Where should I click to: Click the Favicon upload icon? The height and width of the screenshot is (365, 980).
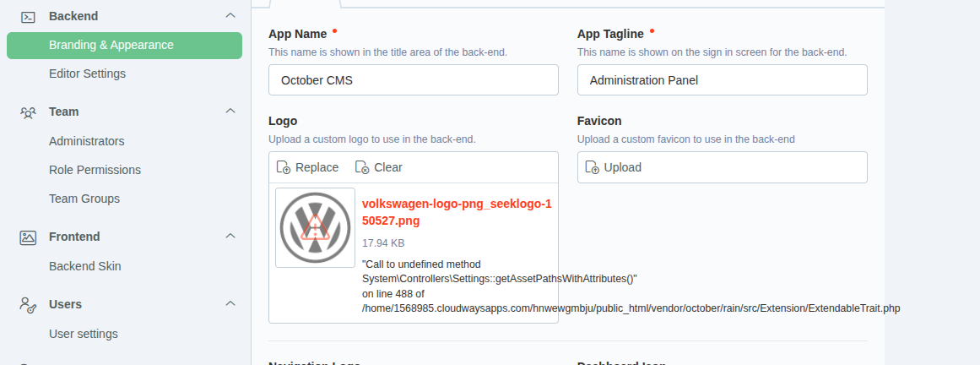(593, 167)
